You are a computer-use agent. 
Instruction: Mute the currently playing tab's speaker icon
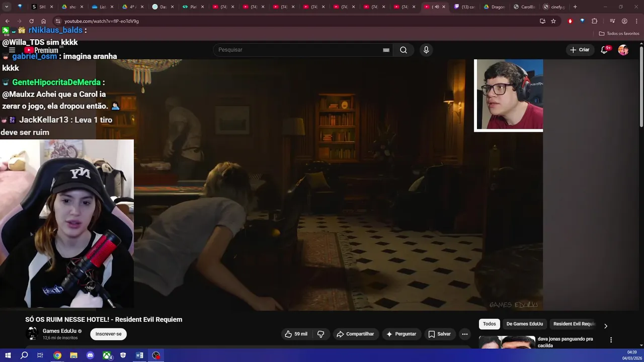pos(436,7)
